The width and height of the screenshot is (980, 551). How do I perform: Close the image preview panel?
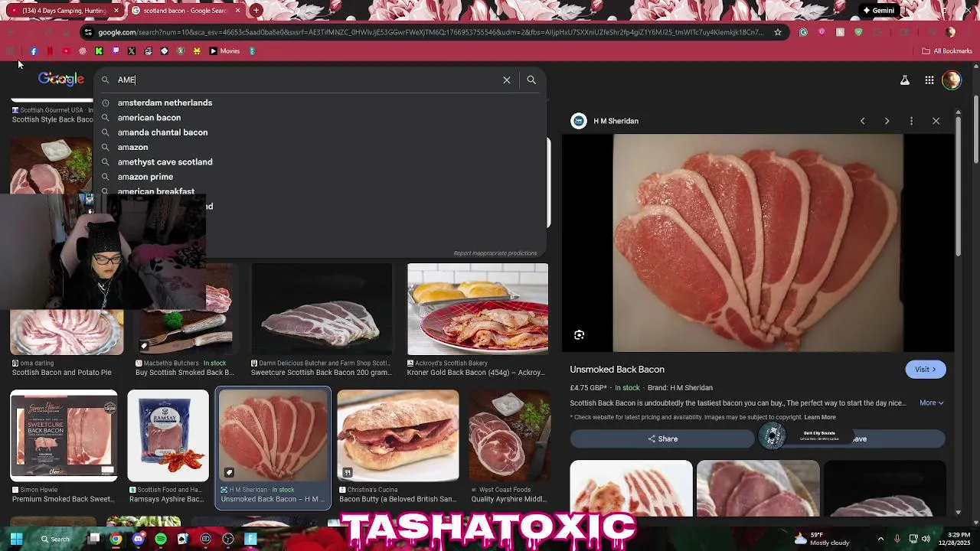[936, 121]
